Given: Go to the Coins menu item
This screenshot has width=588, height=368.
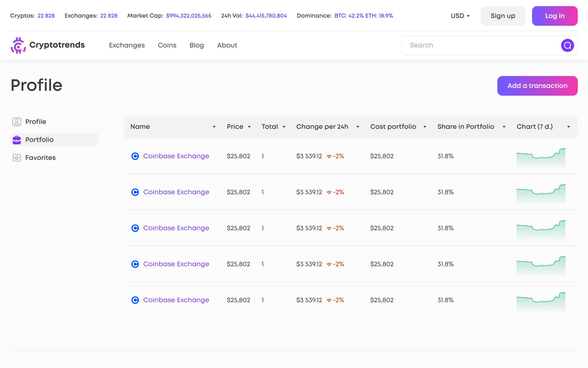Looking at the screenshot, I should pyautogui.click(x=167, y=45).
